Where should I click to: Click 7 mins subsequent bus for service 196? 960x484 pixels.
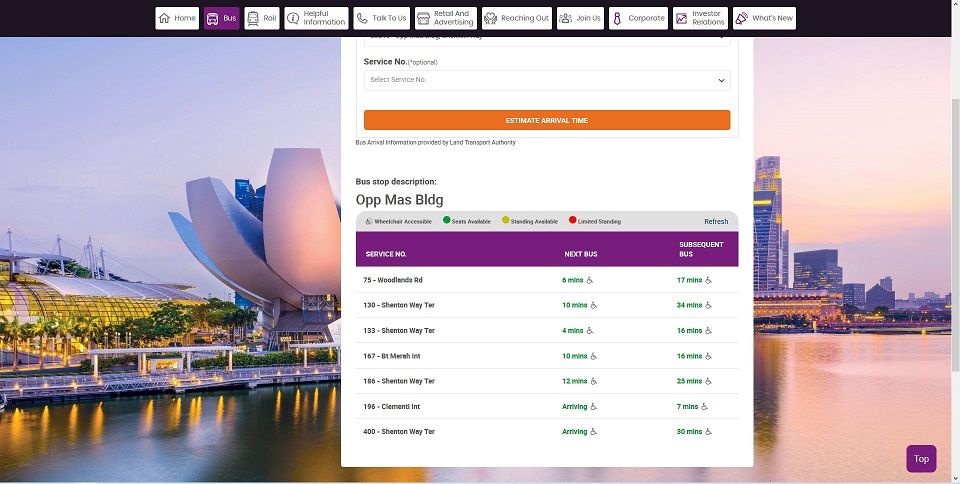(x=687, y=406)
